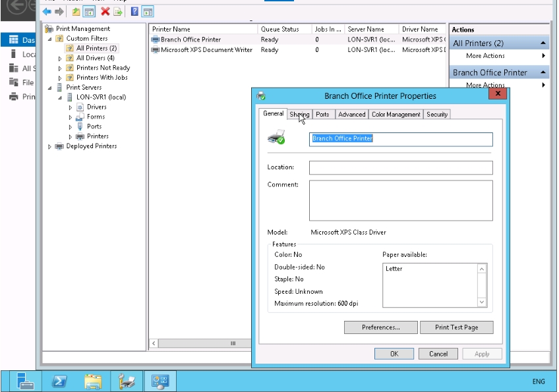Click the Preferences... button
Screen dimensions: 559x392
(x=381, y=327)
